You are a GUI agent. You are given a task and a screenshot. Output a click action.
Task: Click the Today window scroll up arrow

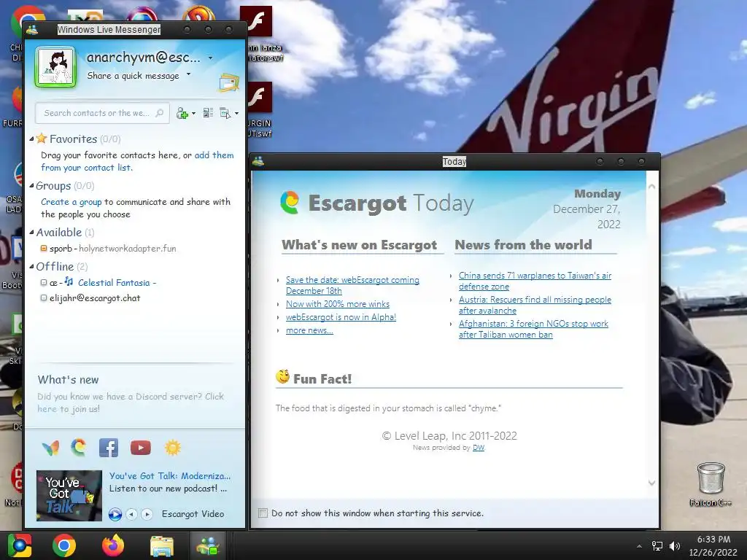coord(651,187)
